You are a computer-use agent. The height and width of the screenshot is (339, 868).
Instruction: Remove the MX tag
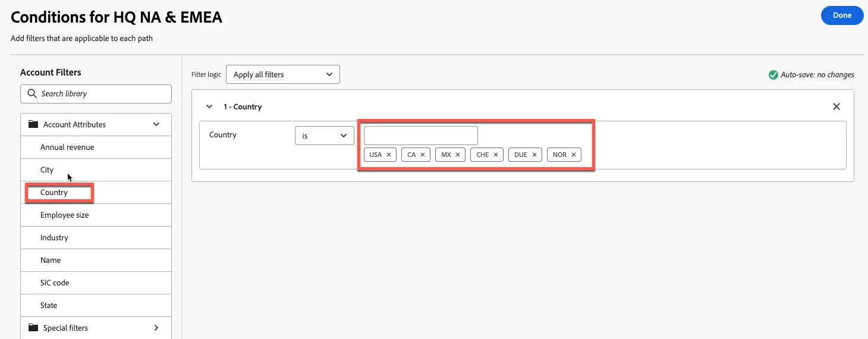pyautogui.click(x=458, y=155)
